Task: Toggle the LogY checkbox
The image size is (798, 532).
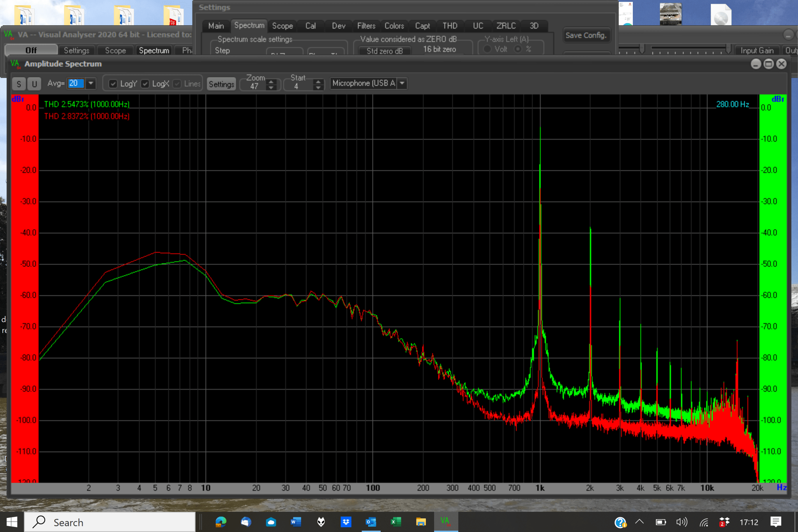Action: tap(113, 84)
